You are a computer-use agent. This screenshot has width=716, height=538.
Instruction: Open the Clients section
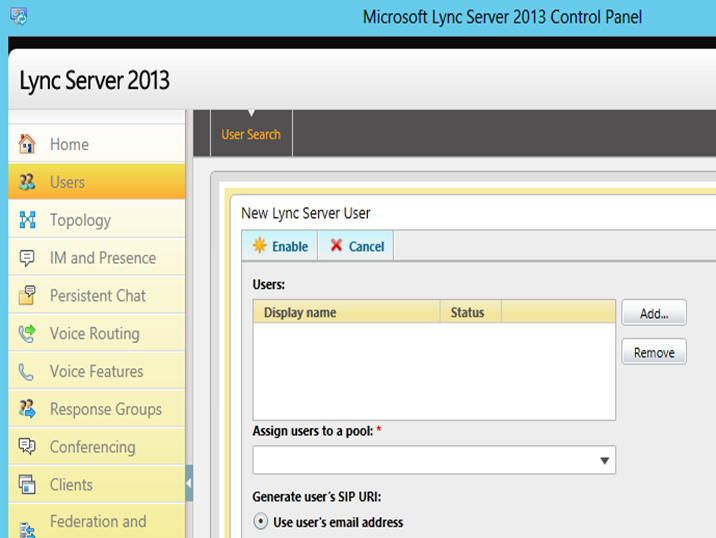tap(97, 485)
